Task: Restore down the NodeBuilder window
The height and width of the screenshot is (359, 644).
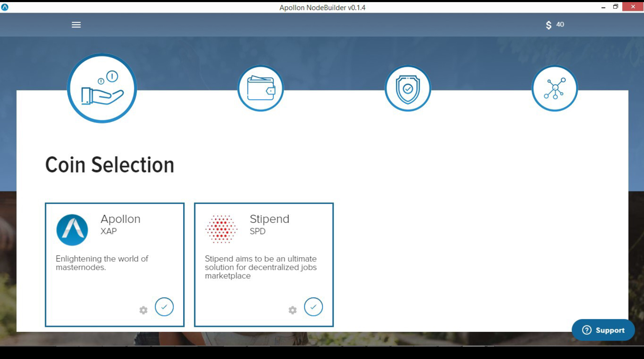Action: [x=615, y=7]
